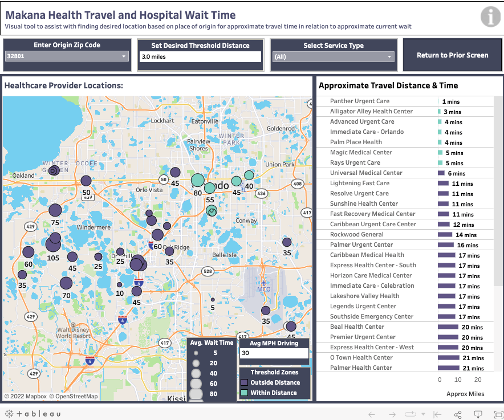Open the Origin Zip Code dropdown
The width and height of the screenshot is (504, 420).
[67, 56]
